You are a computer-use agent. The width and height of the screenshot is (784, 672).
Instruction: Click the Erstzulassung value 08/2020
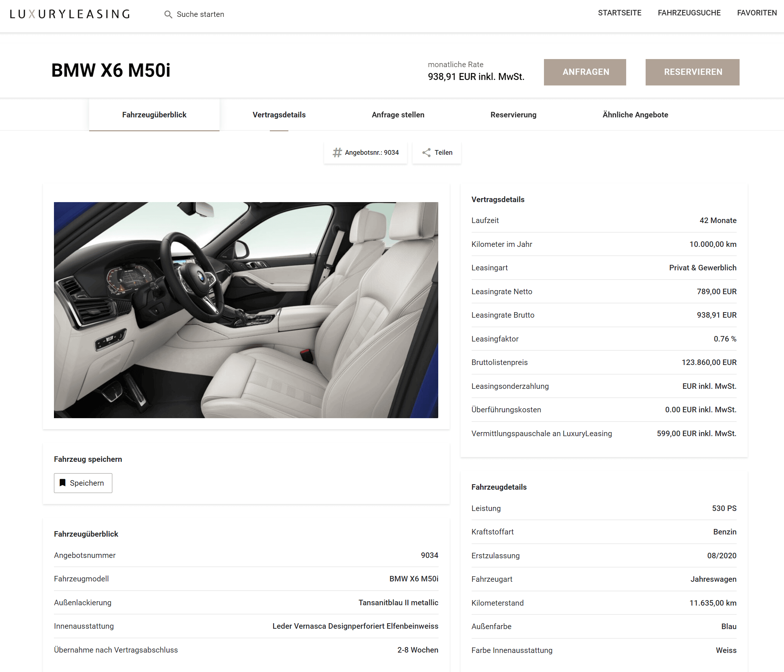722,555
